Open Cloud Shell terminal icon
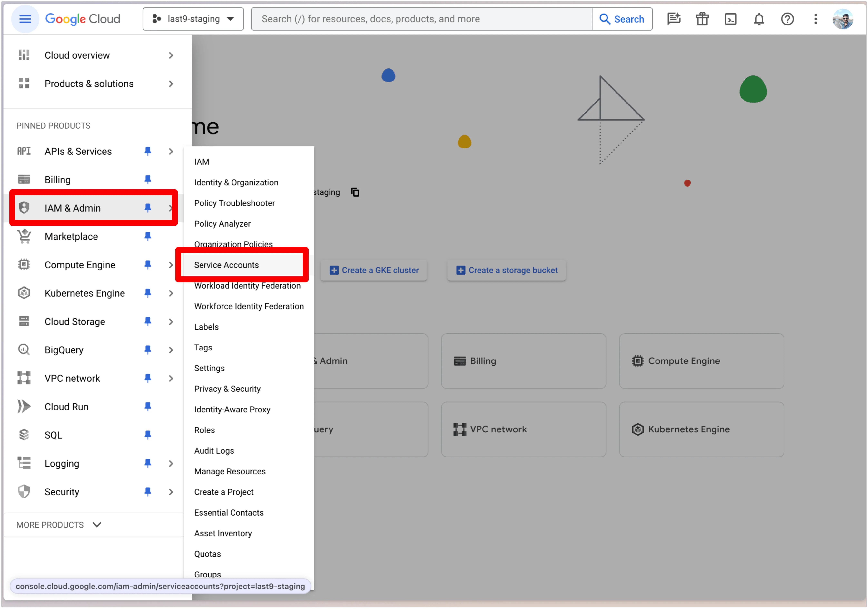 730,19
